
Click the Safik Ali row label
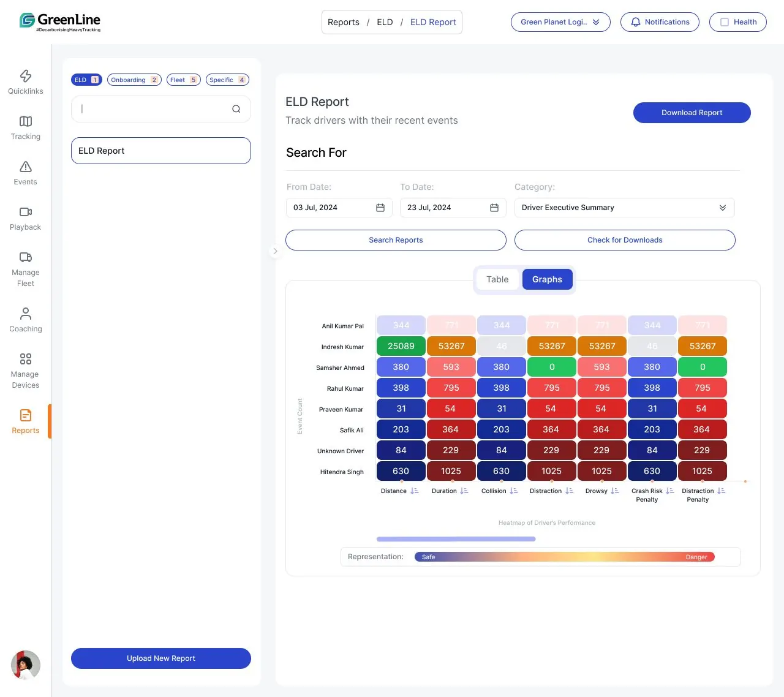pyautogui.click(x=352, y=431)
